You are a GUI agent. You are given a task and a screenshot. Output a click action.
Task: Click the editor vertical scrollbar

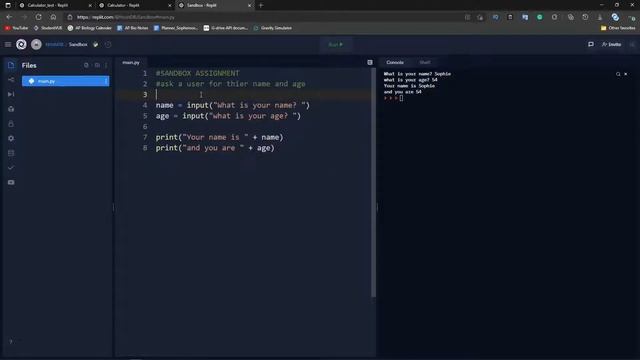point(373,183)
